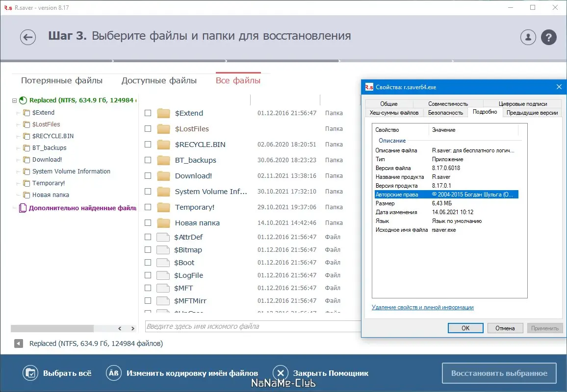This screenshot has height=392, width=567.
Task: Check the Download! folder checkbox
Action: (x=148, y=176)
